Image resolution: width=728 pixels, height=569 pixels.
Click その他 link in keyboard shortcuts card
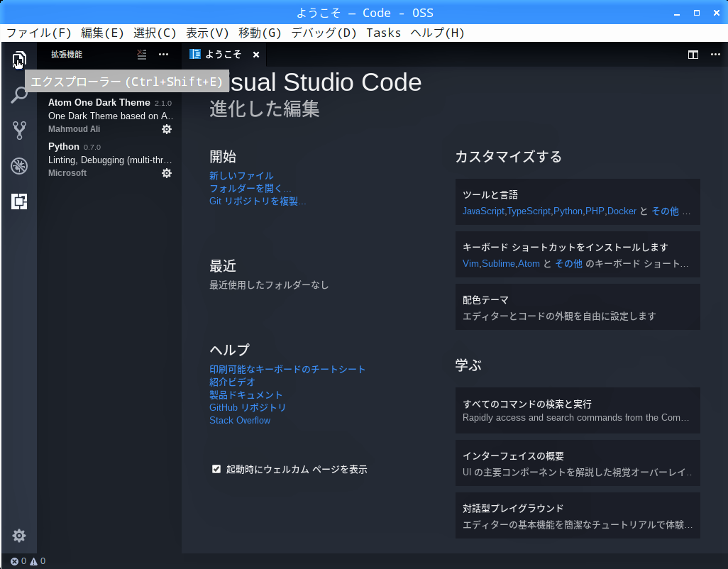(569, 264)
